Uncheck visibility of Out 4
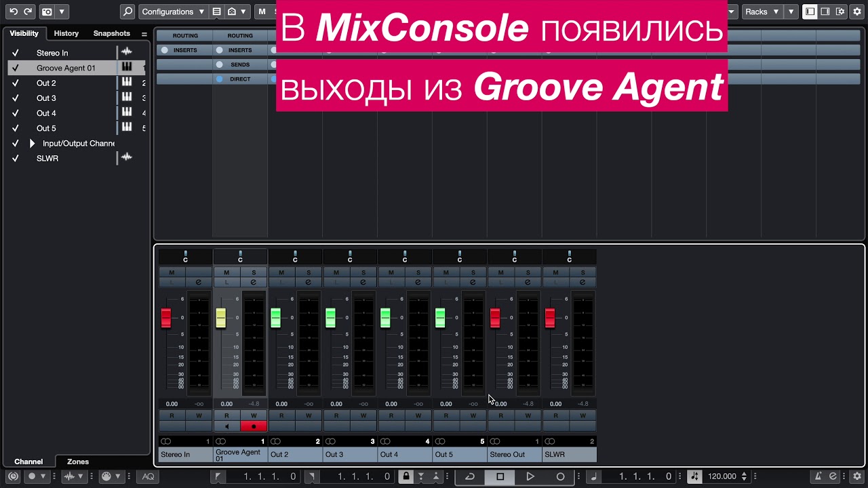The image size is (868, 488). tap(15, 113)
